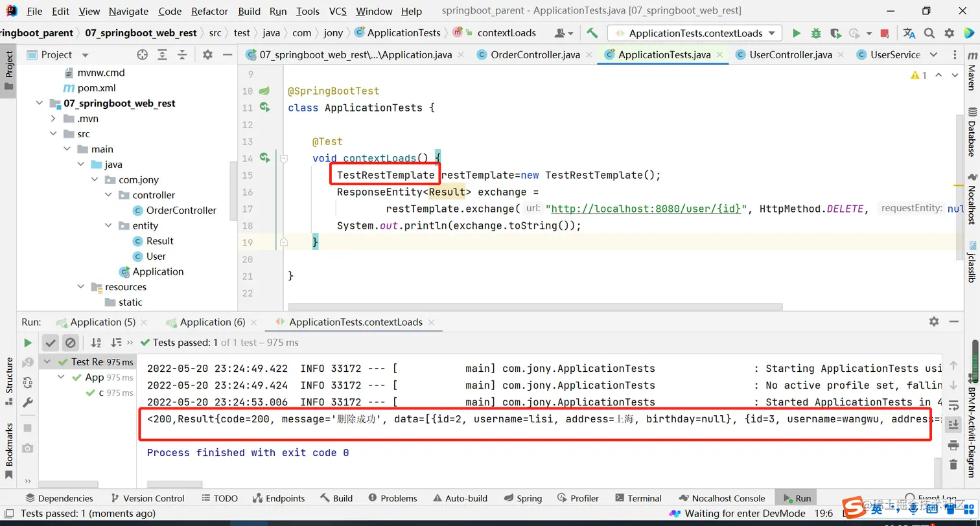The image size is (980, 526).
Task: Click the editor horizontal scrollbar
Action: [535, 307]
